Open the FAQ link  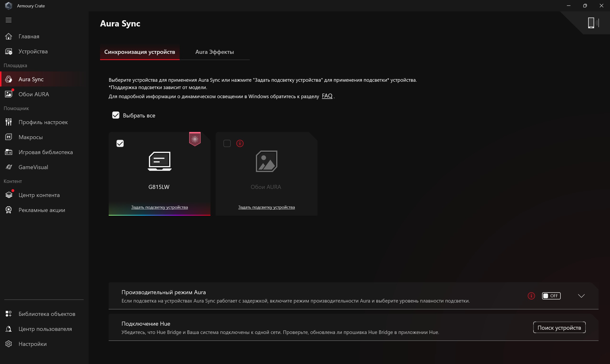(x=327, y=96)
